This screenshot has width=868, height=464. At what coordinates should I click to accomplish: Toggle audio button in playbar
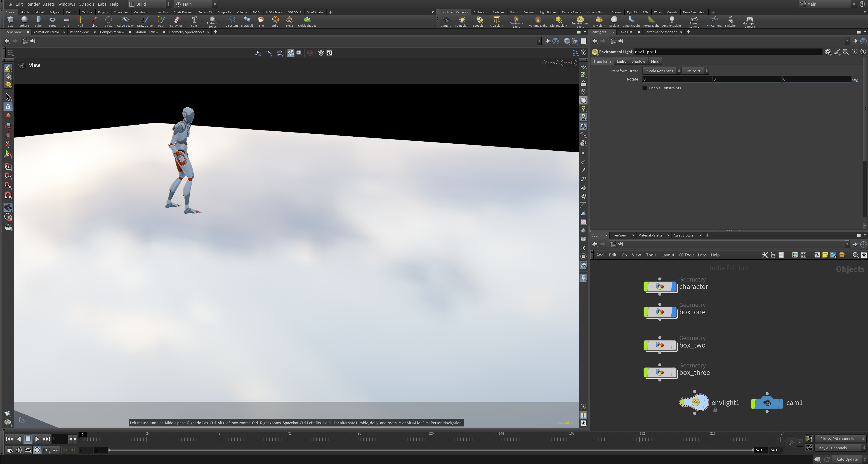tap(19, 450)
